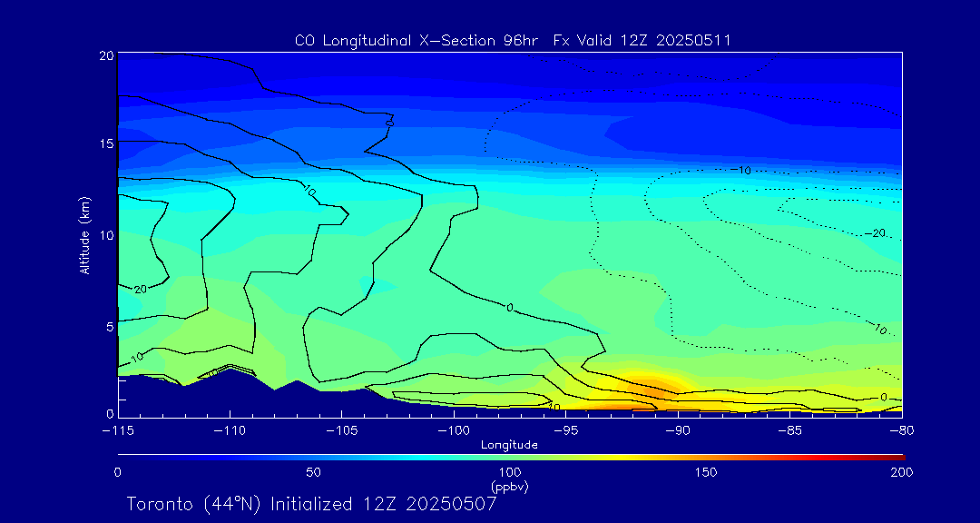Click the dotted contour label "-20"
The image size is (980, 523).
(875, 233)
